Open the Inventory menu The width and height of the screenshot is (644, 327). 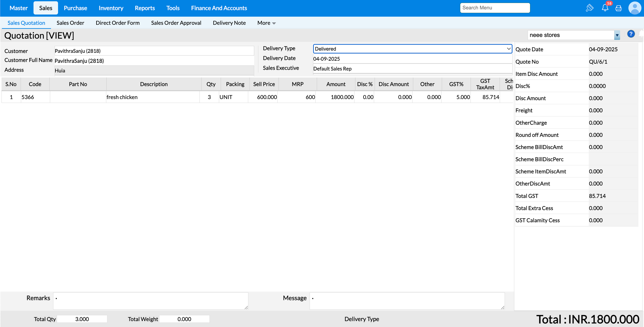[x=111, y=8]
